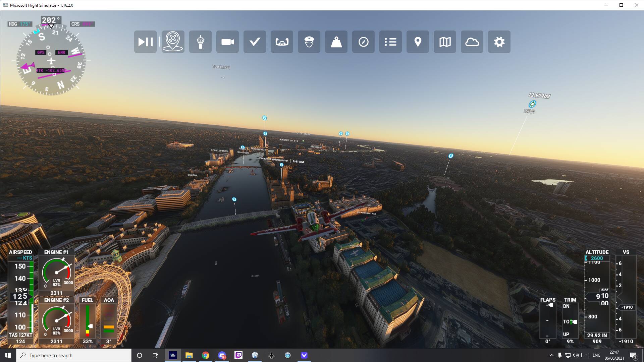Open the flight assistant pilot icon
The width and height of the screenshot is (644, 362).
pos(309,42)
